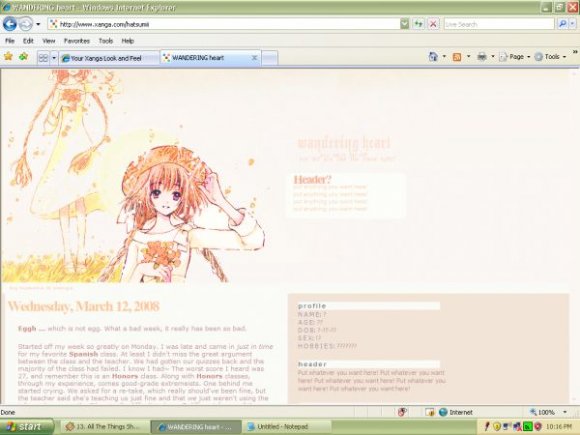Click the Back navigation arrow
Image resolution: width=580 pixels, height=435 pixels.
(10, 24)
